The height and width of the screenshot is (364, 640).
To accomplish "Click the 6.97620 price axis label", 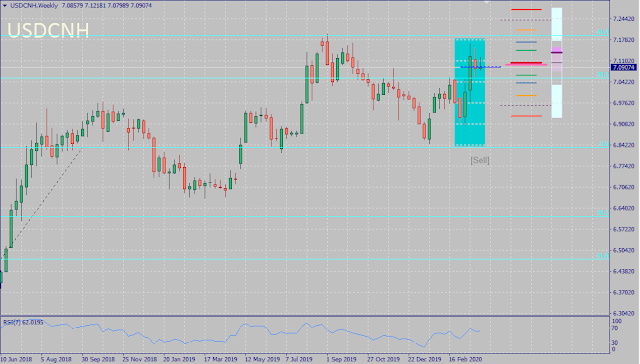I will [x=624, y=103].
